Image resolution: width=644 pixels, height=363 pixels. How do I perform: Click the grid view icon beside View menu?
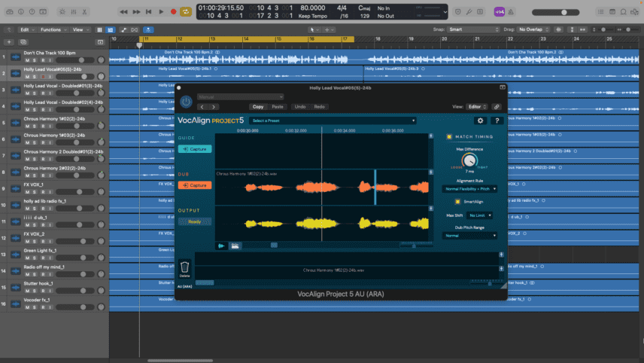click(99, 30)
